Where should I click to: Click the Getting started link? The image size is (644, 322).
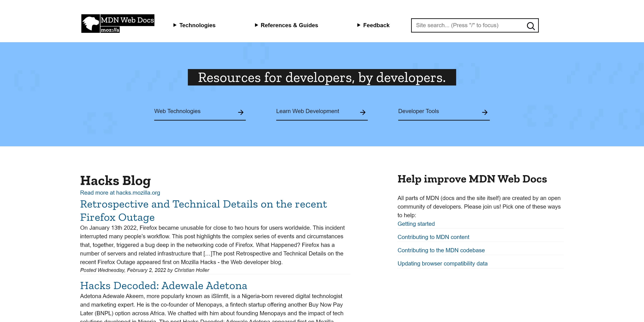pyautogui.click(x=416, y=224)
